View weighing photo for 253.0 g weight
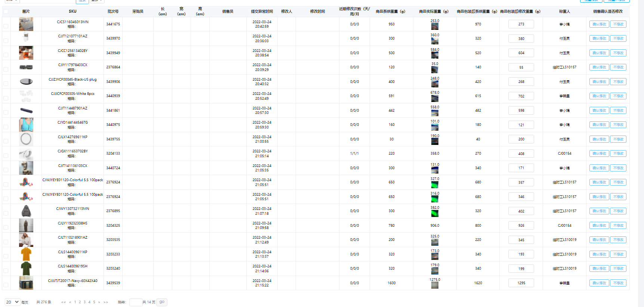This screenshot has width=644, height=307. point(435,27)
